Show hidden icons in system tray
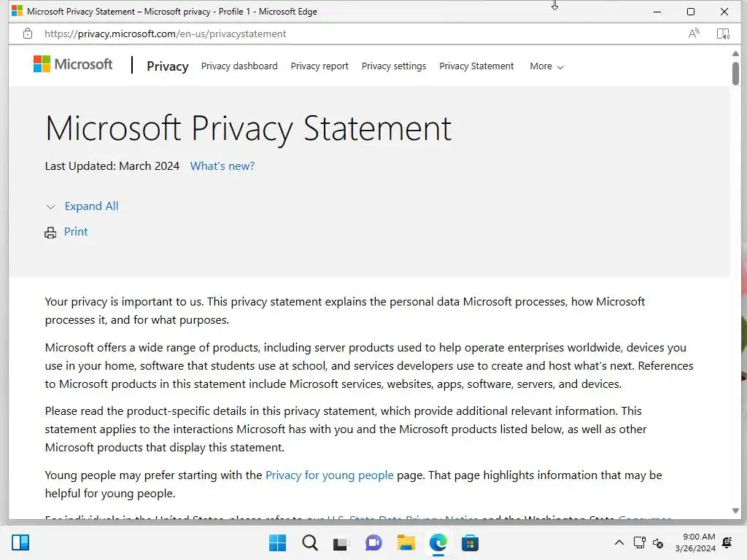The image size is (747, 560). 619,542
